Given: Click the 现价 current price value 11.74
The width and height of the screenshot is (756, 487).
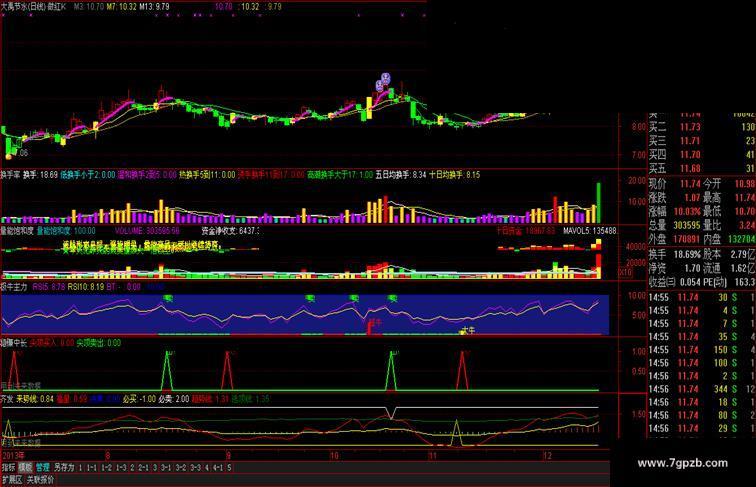Looking at the screenshot, I should pyautogui.click(x=690, y=184).
